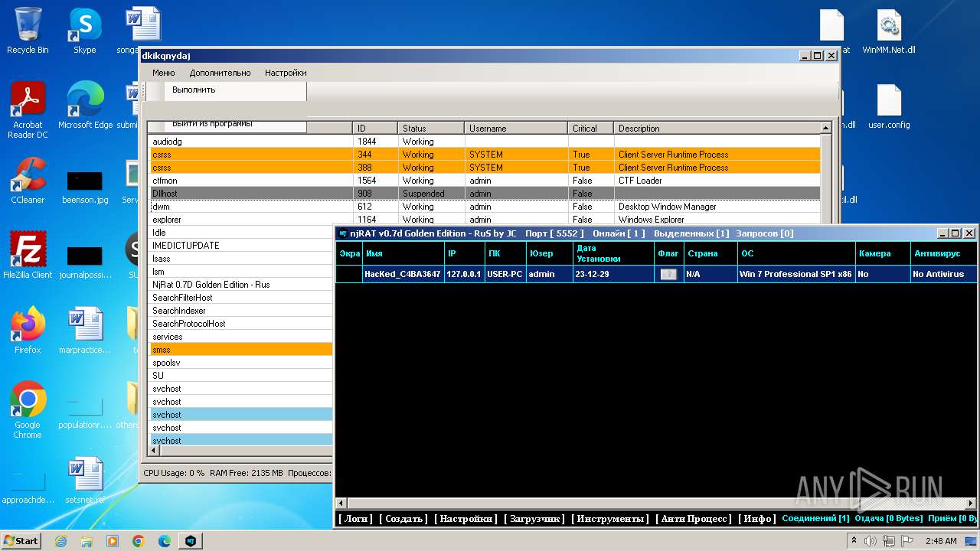The height and width of the screenshot is (551, 980).
Task: Select lsass process row
Action: pos(241,259)
